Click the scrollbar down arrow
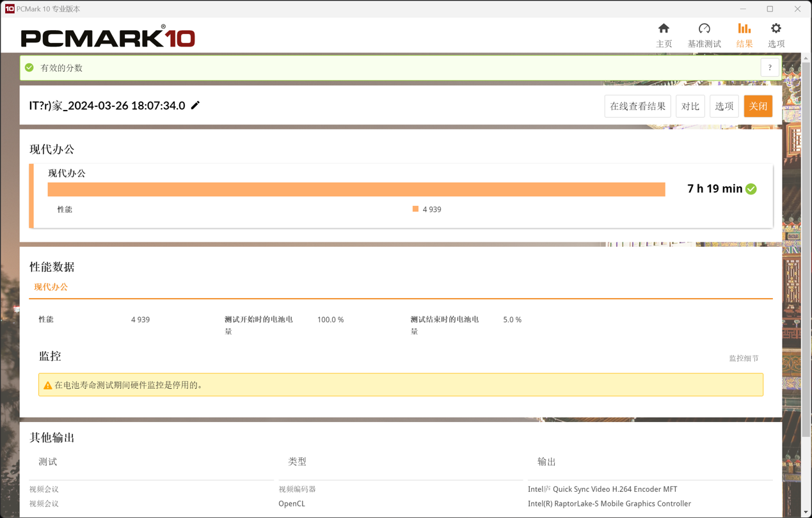The image size is (812, 518). point(806,512)
